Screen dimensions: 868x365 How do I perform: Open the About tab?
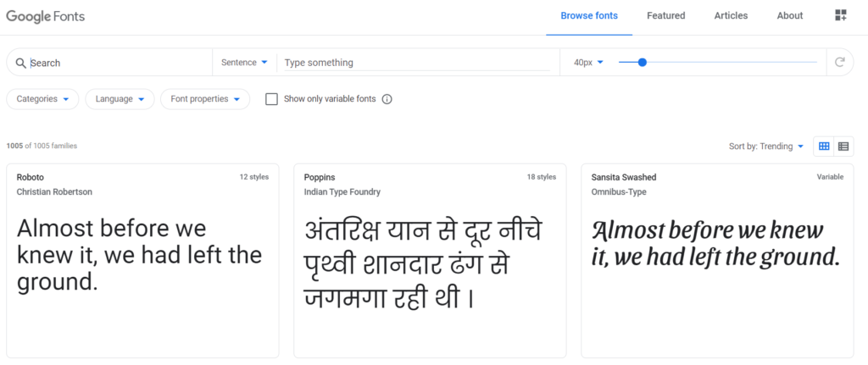[789, 16]
